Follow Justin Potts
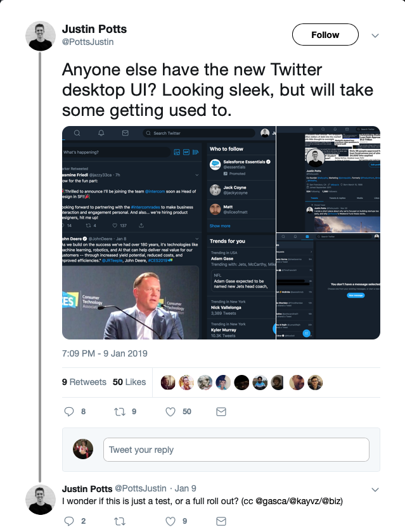The width and height of the screenshot is (405, 532). tap(325, 35)
